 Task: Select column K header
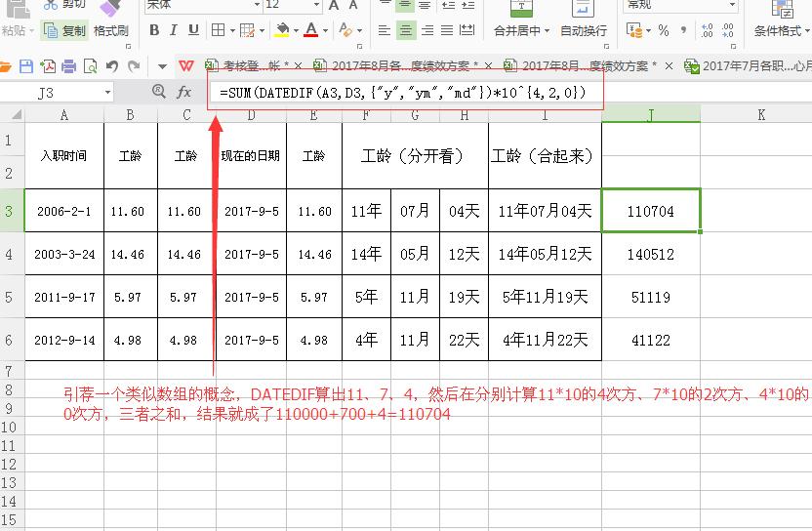pyautogui.click(x=760, y=114)
